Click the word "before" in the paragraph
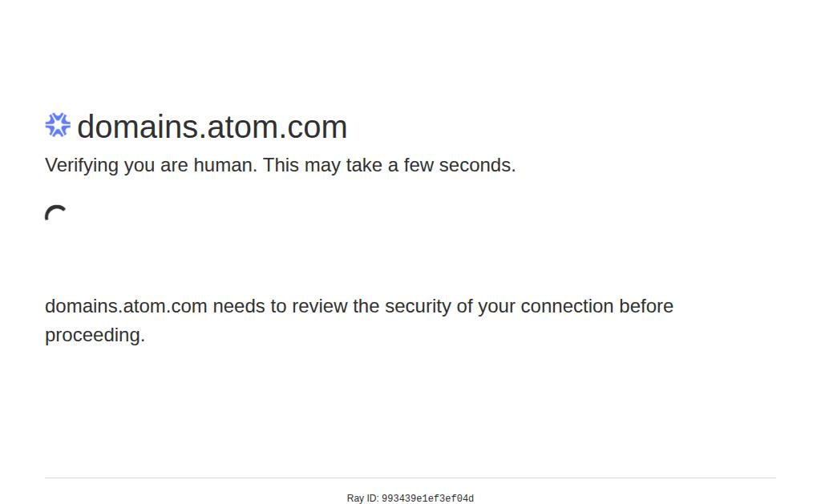The width and height of the screenshot is (821, 504). (646, 306)
